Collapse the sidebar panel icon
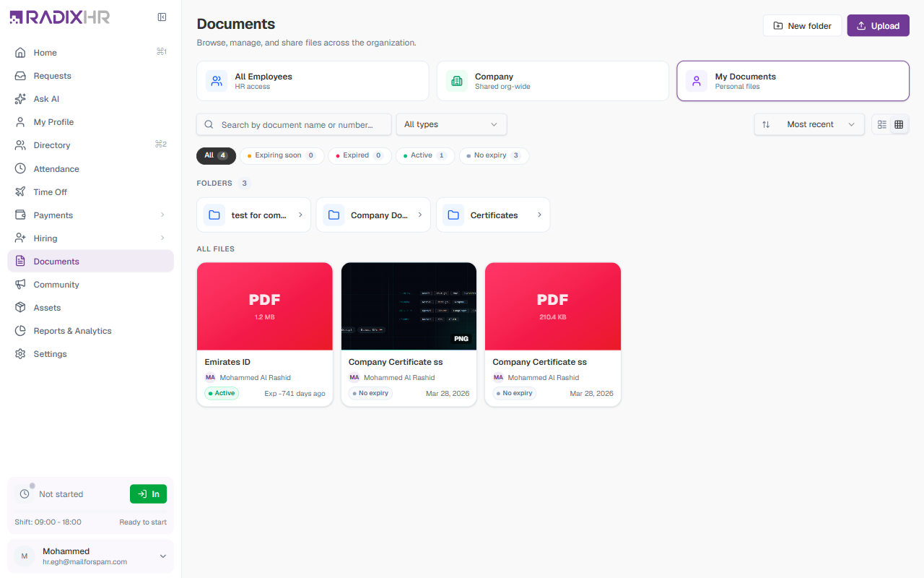This screenshot has width=924, height=578. [162, 17]
